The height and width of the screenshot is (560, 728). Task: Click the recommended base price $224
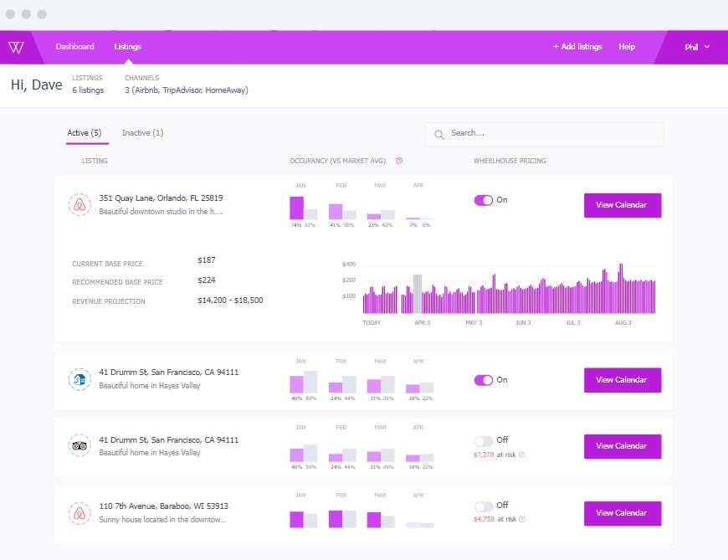206,280
